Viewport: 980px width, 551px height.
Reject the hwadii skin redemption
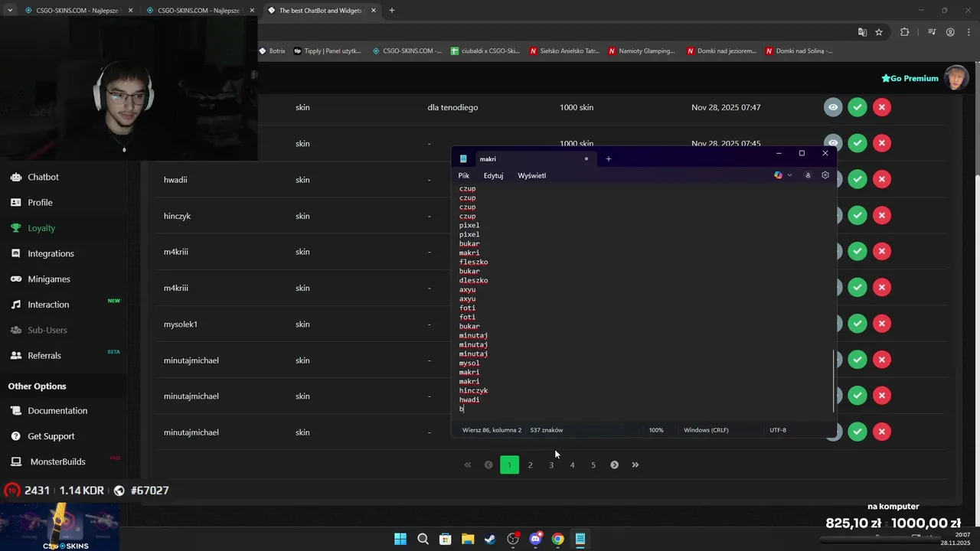click(882, 180)
